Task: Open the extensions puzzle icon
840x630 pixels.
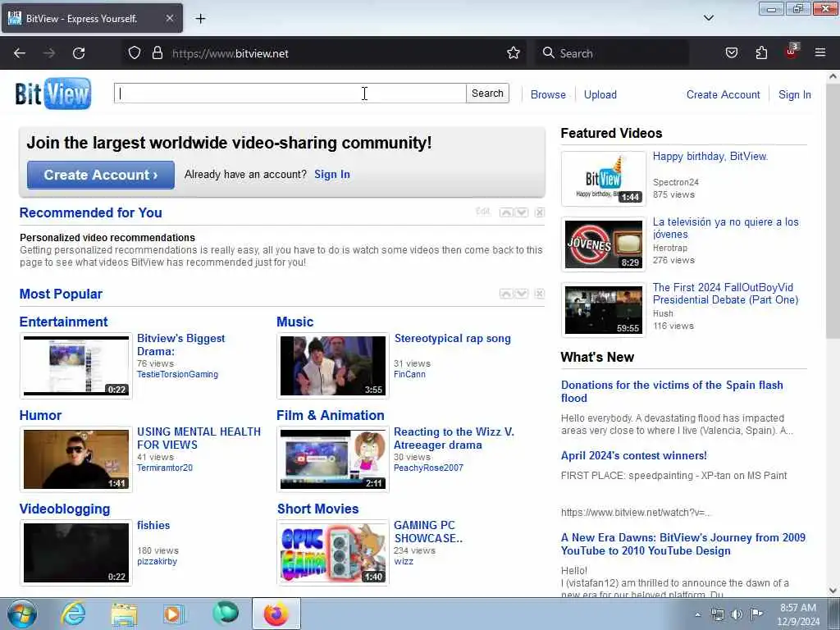Action: pos(761,53)
